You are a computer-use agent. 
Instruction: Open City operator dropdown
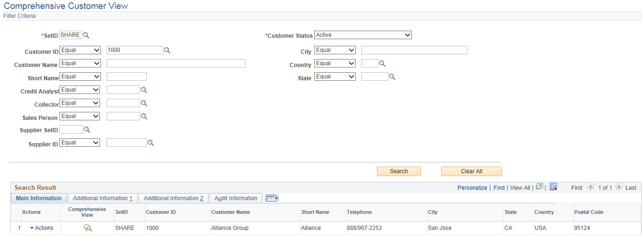tap(335, 50)
